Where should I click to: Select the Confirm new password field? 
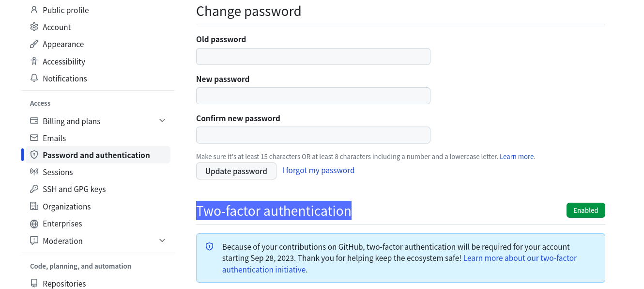tap(313, 135)
